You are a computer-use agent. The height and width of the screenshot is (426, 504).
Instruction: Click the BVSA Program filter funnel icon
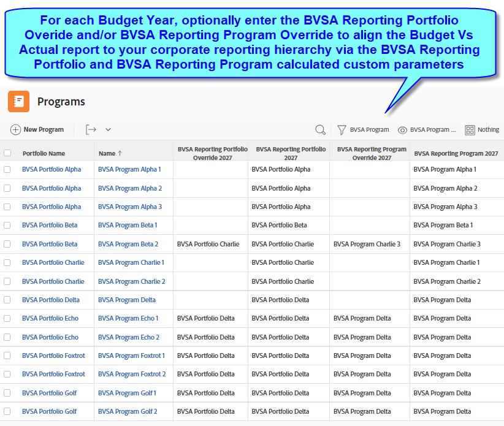pos(342,130)
